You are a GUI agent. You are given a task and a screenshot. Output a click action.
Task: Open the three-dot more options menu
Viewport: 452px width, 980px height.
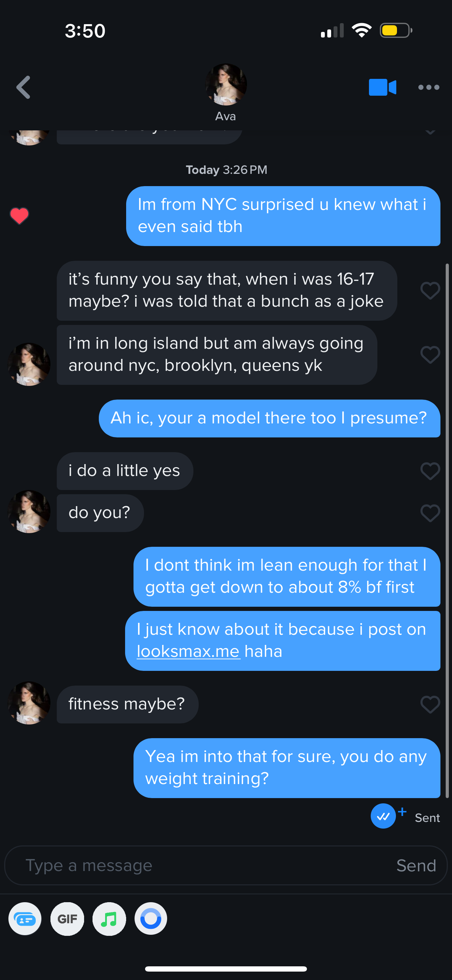point(429,88)
